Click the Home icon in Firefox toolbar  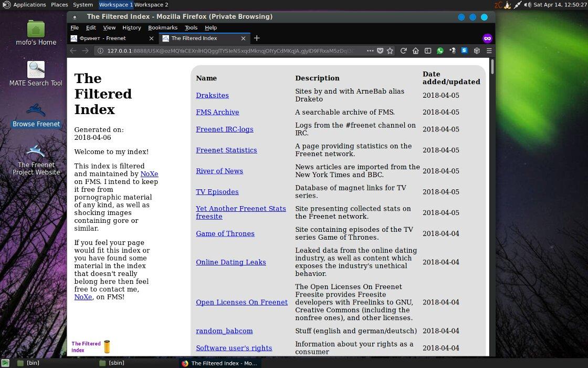click(415, 51)
